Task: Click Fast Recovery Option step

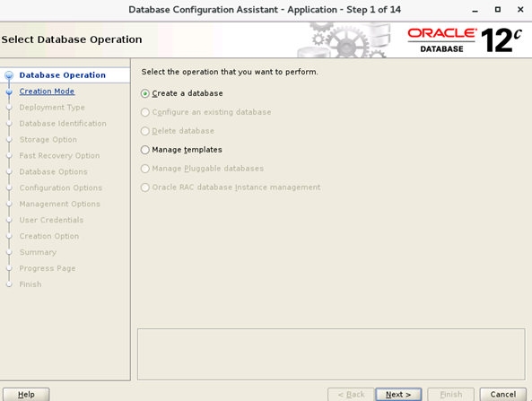Action: point(59,156)
